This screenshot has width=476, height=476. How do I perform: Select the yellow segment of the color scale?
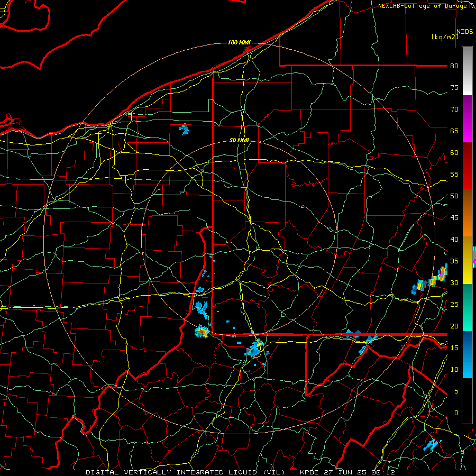pos(467,260)
